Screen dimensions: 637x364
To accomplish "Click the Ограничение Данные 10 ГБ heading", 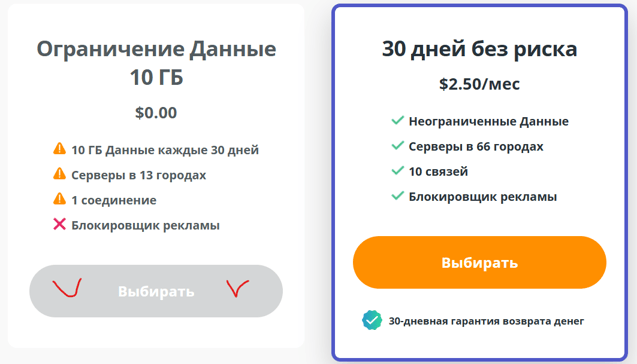I will [156, 63].
